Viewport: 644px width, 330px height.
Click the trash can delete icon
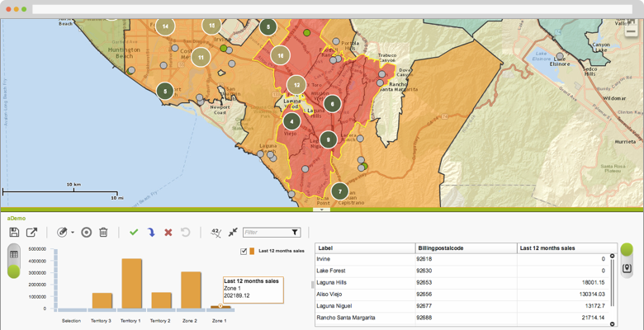[x=104, y=233]
